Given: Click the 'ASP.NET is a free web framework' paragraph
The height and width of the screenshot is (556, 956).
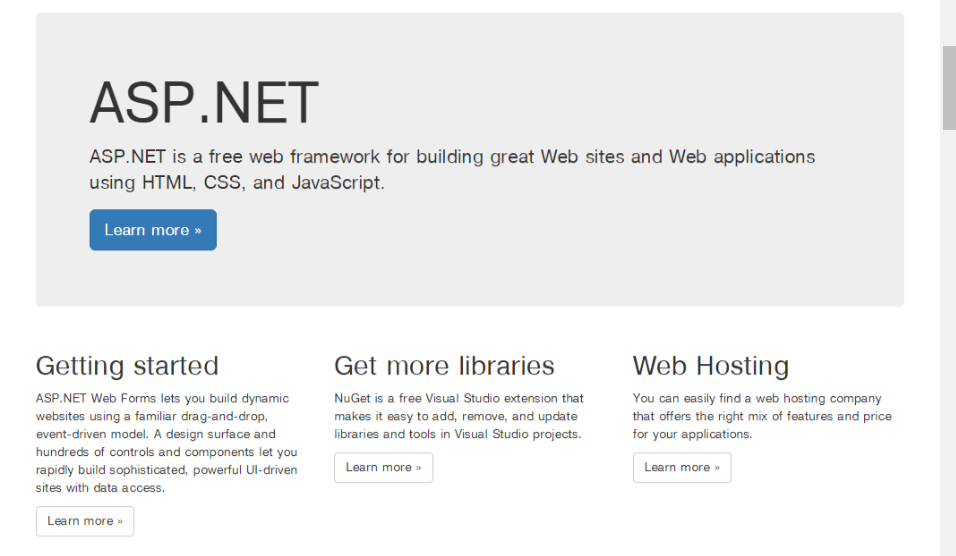Looking at the screenshot, I should (x=452, y=169).
